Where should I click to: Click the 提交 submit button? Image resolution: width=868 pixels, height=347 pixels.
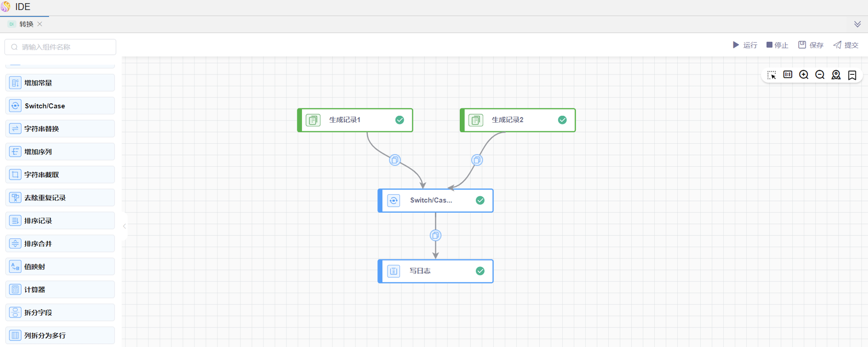pyautogui.click(x=845, y=45)
